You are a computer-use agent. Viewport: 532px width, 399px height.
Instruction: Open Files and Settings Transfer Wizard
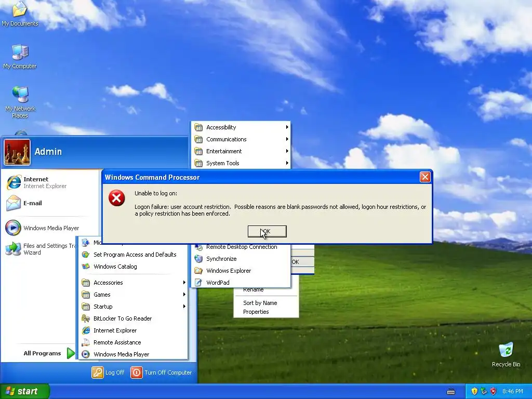click(x=41, y=249)
